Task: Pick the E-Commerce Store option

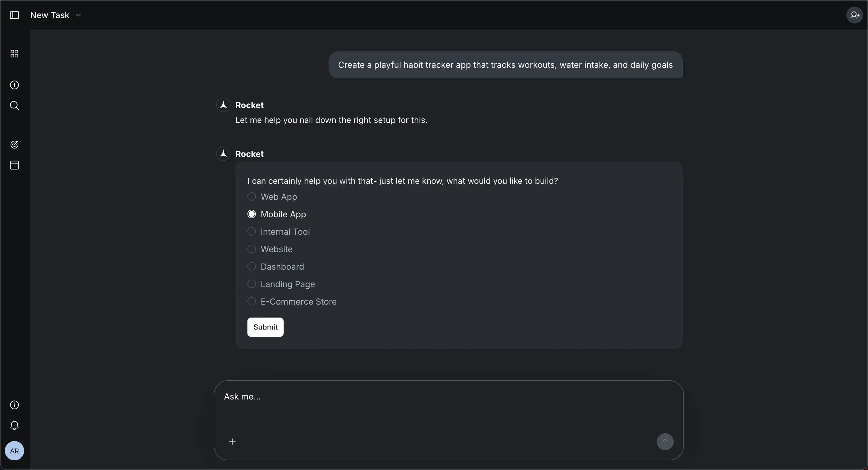Action: point(251,302)
